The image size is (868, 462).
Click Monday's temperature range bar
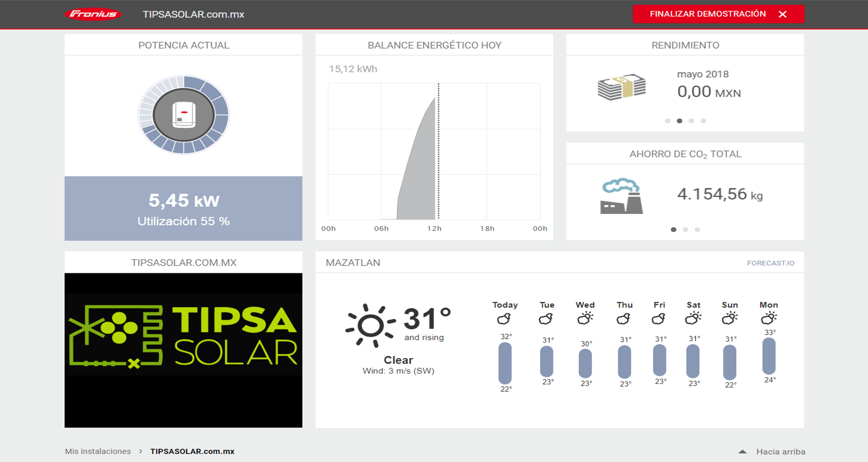point(769,356)
